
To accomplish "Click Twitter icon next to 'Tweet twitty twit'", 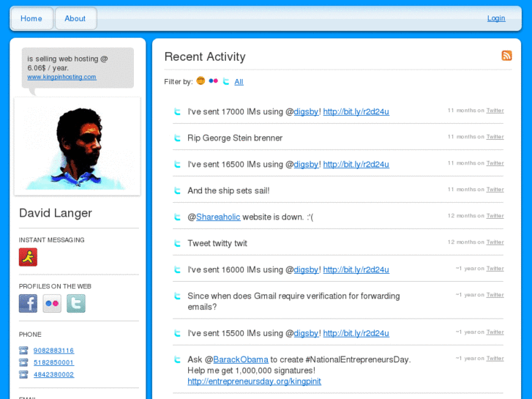I will (177, 243).
